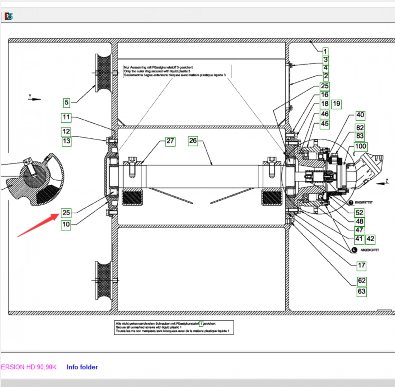Select part number 100 label

tap(361, 147)
